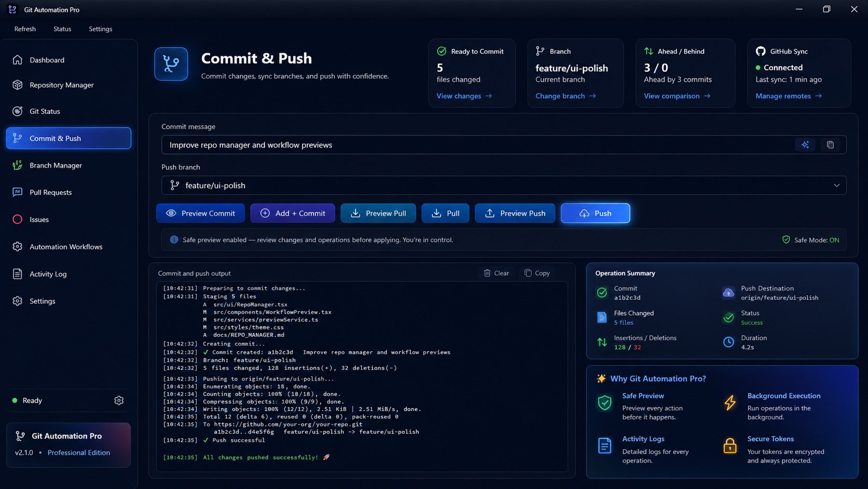Image resolution: width=868 pixels, height=489 pixels.
Task: Click 'docs/REPO_MANAGER.md' line in output
Action: (x=249, y=335)
